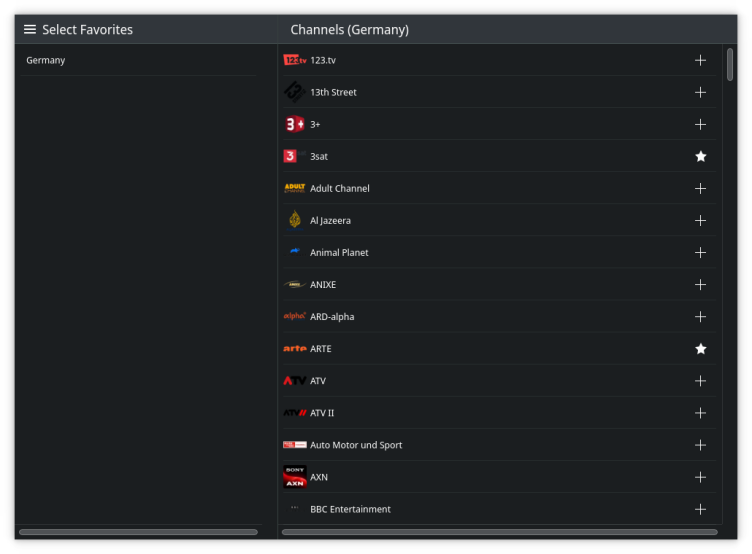
Task: Click the channels horizontal scrollbar
Action: (499, 532)
